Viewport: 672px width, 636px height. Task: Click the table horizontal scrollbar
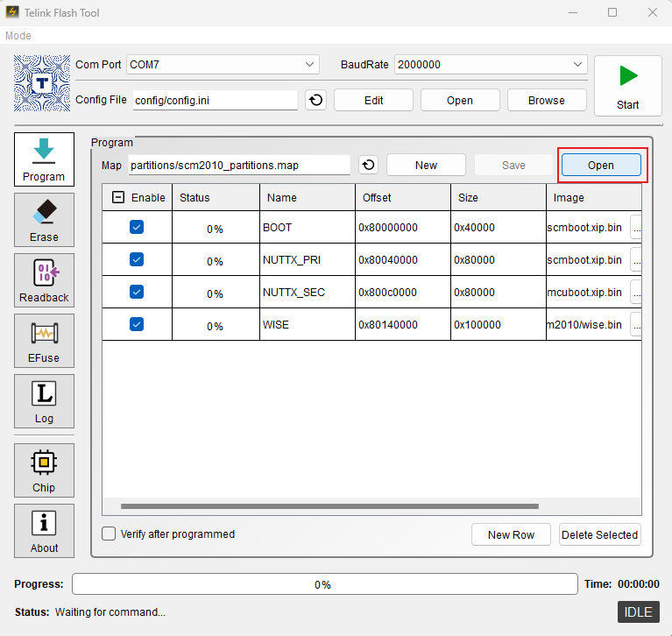329,506
